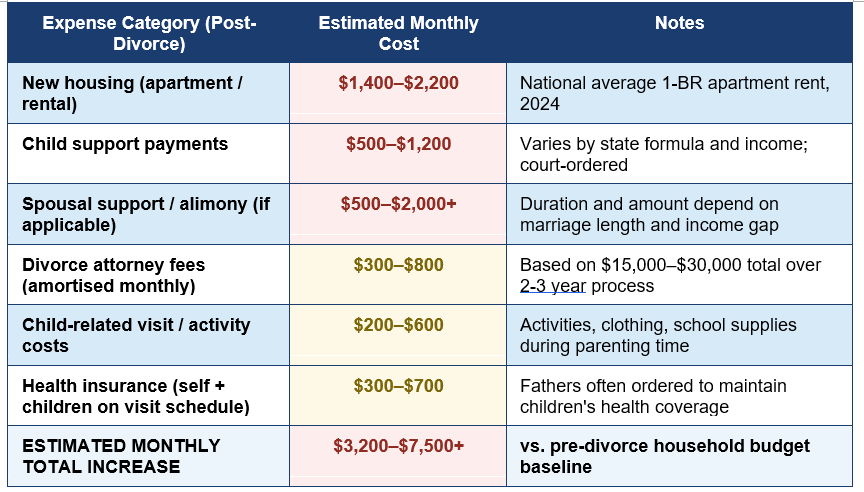Image resolution: width=864 pixels, height=492 pixels.
Task: Click the $500–$2,000+ cost value
Action: pos(398,204)
